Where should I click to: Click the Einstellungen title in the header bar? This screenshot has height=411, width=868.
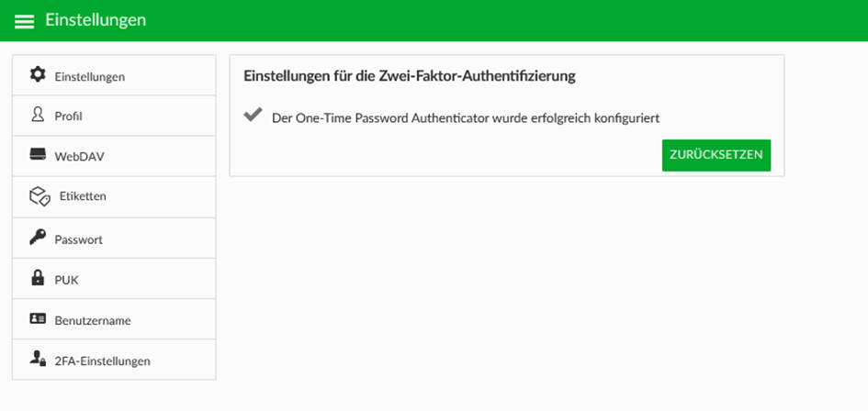pos(96,20)
